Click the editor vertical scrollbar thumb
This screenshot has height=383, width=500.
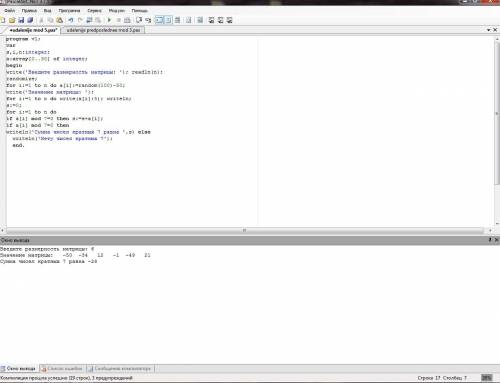coord(497,113)
